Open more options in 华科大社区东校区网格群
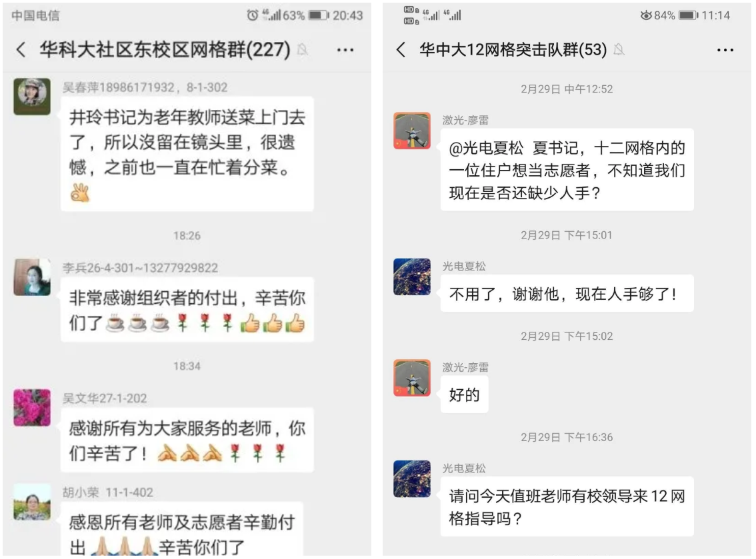756x559 pixels. pyautogui.click(x=345, y=49)
